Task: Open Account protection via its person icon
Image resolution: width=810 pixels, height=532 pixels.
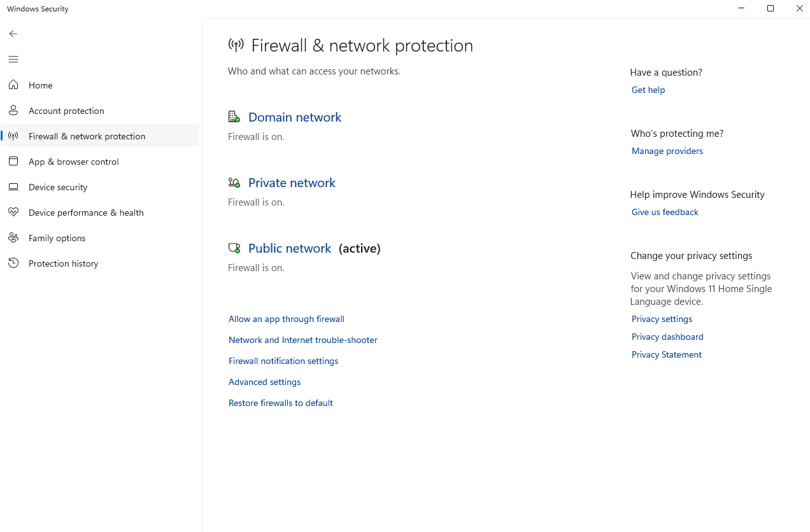Action: (13, 110)
